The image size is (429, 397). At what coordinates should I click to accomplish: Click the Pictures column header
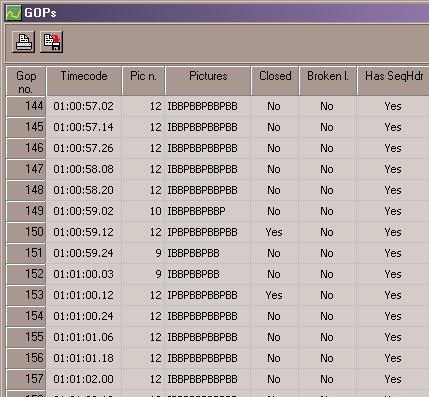coord(208,82)
